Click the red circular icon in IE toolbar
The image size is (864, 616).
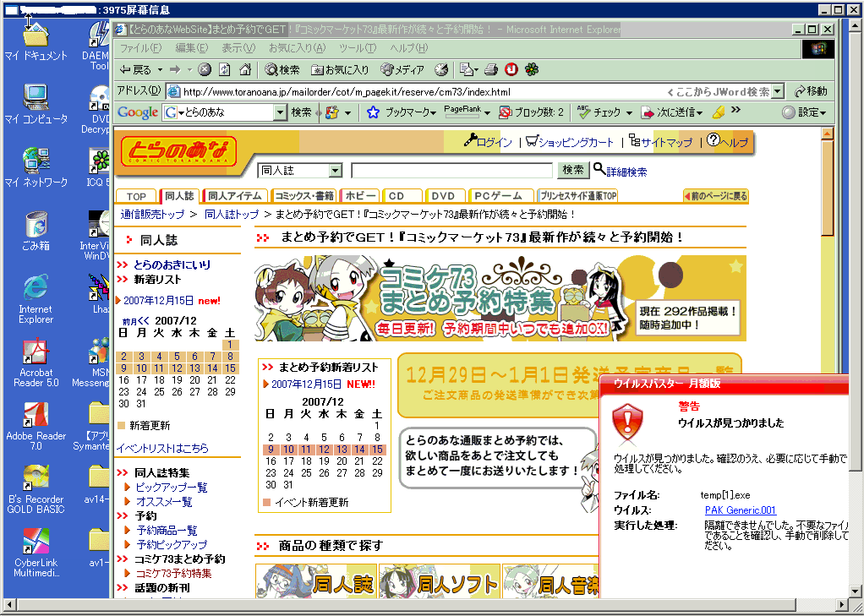[x=511, y=70]
